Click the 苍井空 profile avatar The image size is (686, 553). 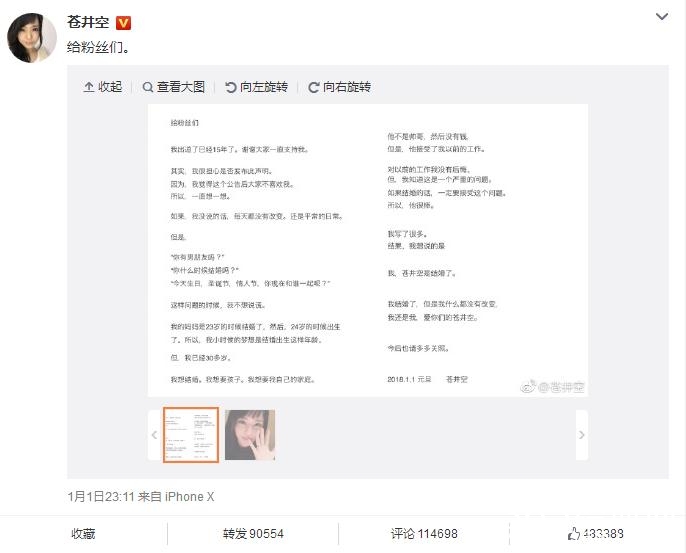pos(32,38)
